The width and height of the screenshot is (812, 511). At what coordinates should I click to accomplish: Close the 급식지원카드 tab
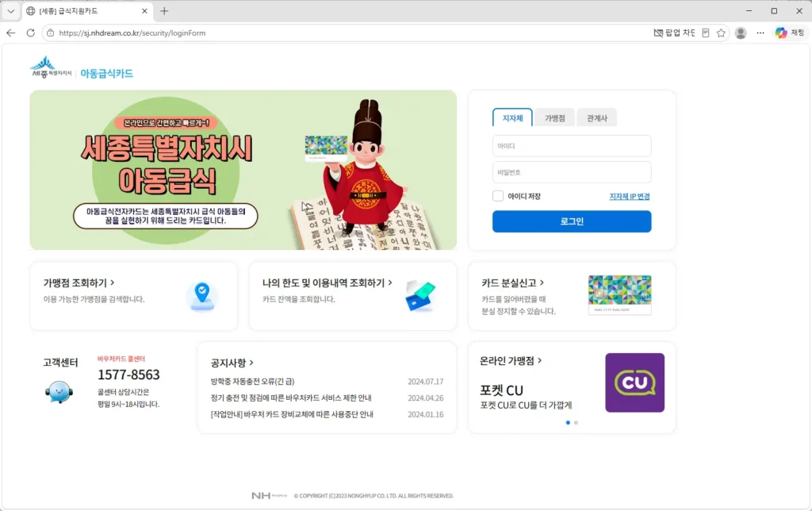tap(144, 11)
